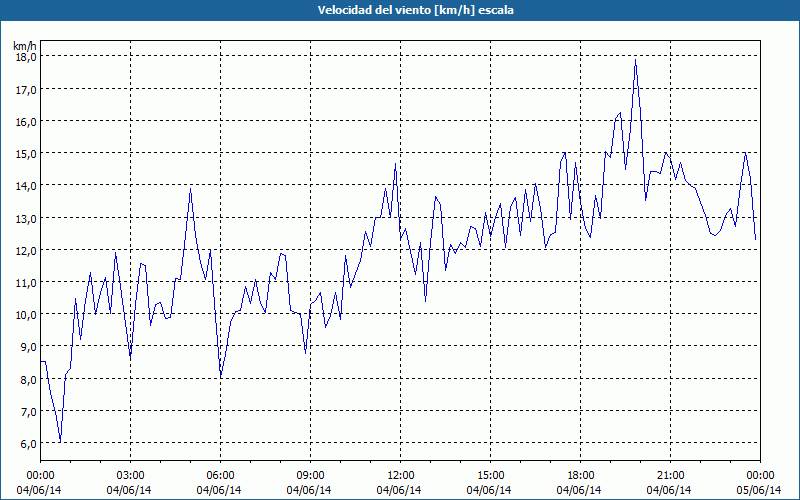This screenshot has height=500, width=800.
Task: Click the 'km/h' unit label
Action: pos(25,46)
